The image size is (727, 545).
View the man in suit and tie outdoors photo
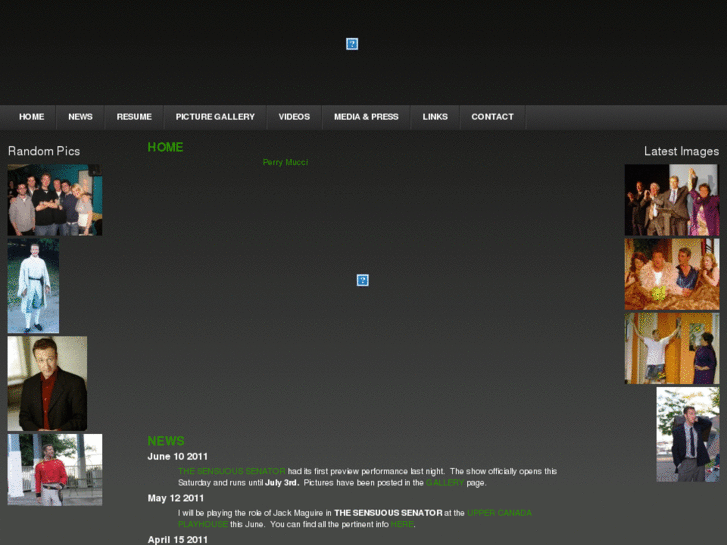point(687,435)
